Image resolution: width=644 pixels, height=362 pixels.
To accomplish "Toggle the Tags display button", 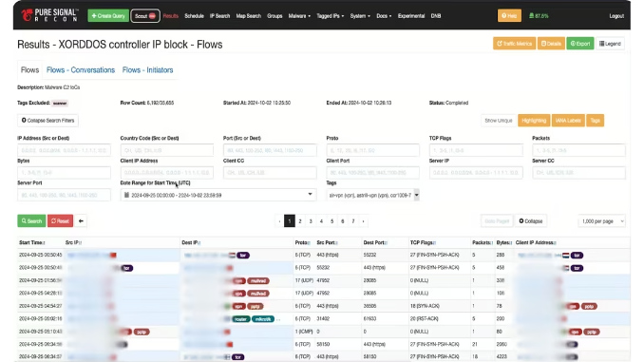I will pos(596,121).
